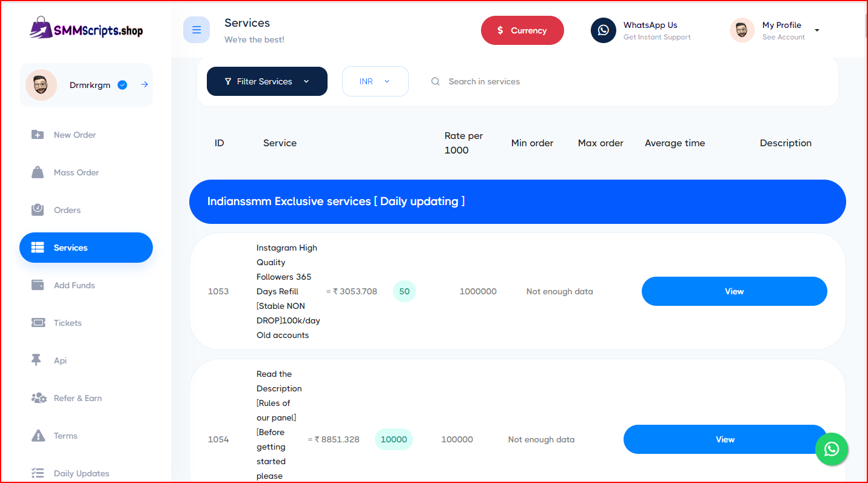This screenshot has width=868, height=483.
Task: Click the Mass Order bag icon
Action: click(x=38, y=172)
